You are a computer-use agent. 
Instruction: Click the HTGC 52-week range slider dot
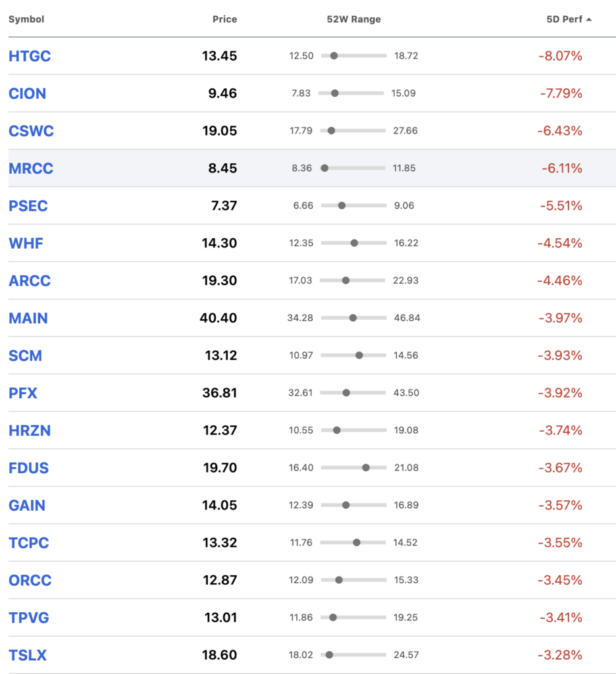334,56
